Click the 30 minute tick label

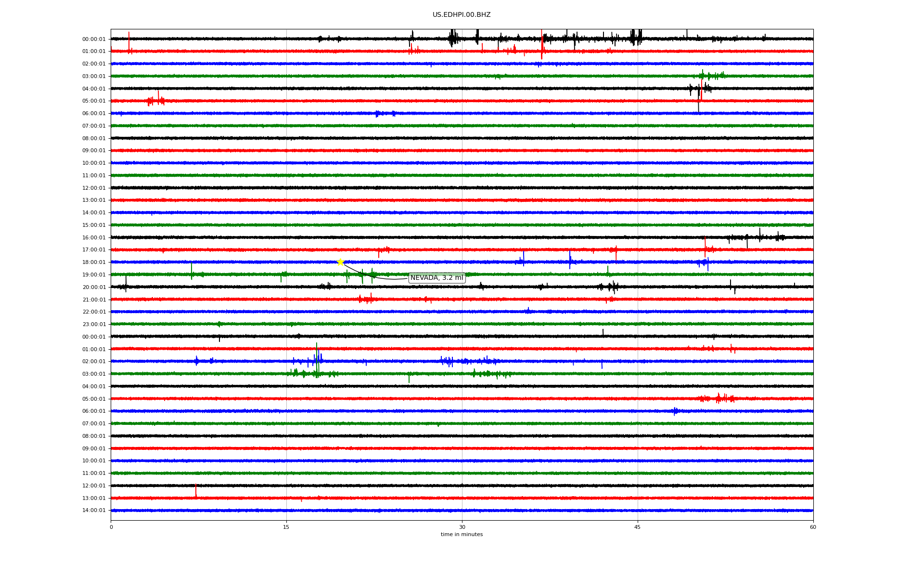tap(462, 527)
